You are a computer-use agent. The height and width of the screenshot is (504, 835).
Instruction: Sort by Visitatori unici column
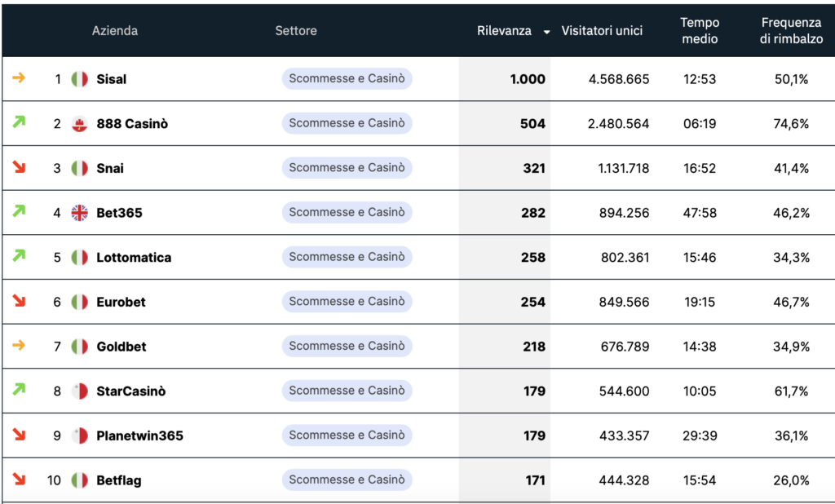pyautogui.click(x=602, y=31)
